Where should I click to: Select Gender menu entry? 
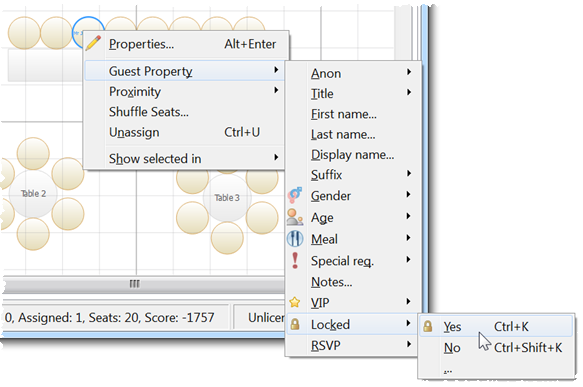[x=353, y=196]
